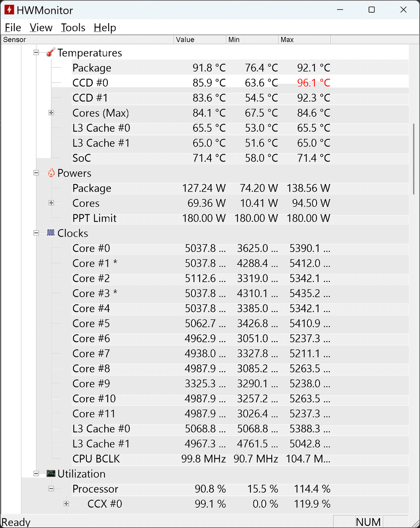Click the Max column header

(304, 40)
